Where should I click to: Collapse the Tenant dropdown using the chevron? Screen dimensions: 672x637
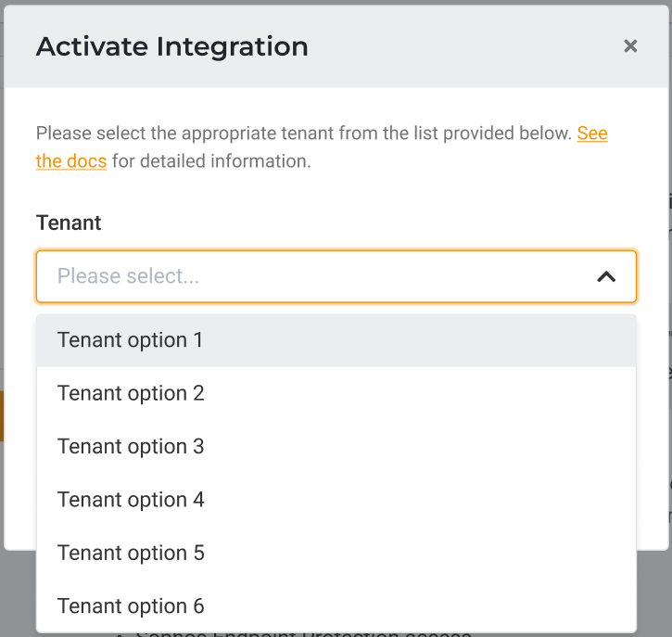[x=606, y=276]
